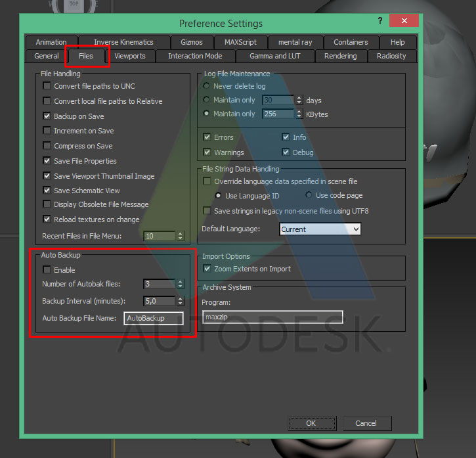The width and height of the screenshot is (476, 458).
Task: Select the General tab
Action: pos(47,56)
